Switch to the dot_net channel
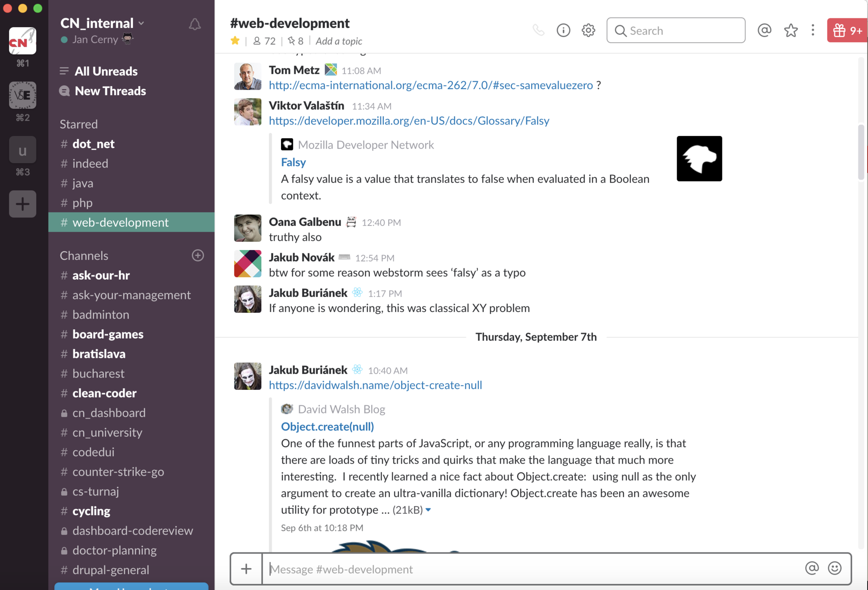Image resolution: width=868 pixels, height=590 pixels. tap(93, 144)
